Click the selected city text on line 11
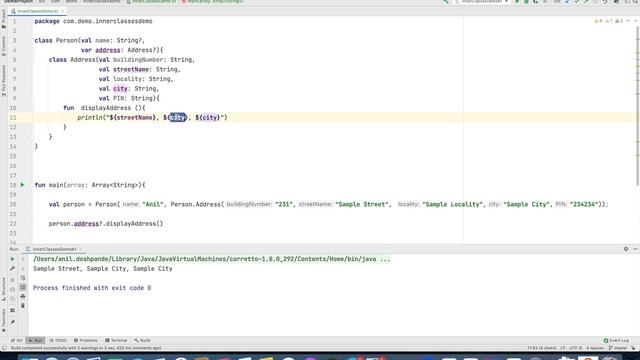This screenshot has width=640, height=360. tap(178, 118)
